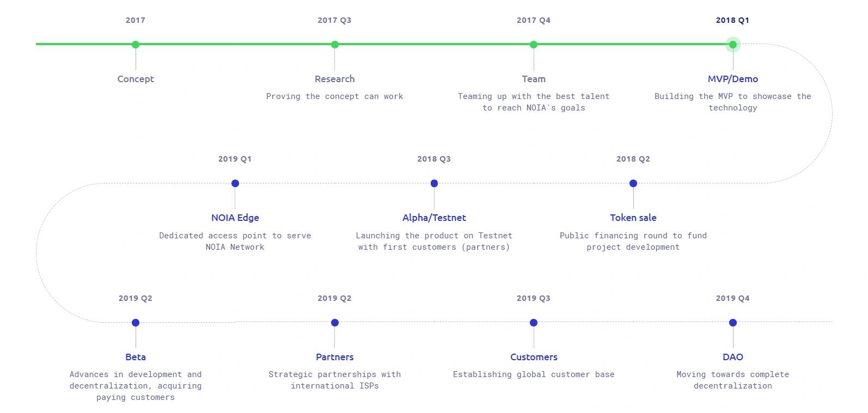Select the 2017 Q3 Research marker dot
868x413 pixels.
tap(335, 45)
